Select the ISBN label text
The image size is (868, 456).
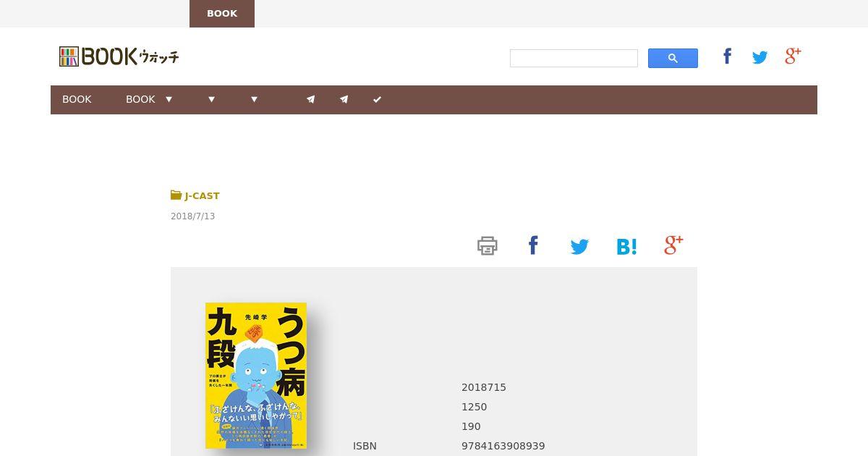[365, 446]
